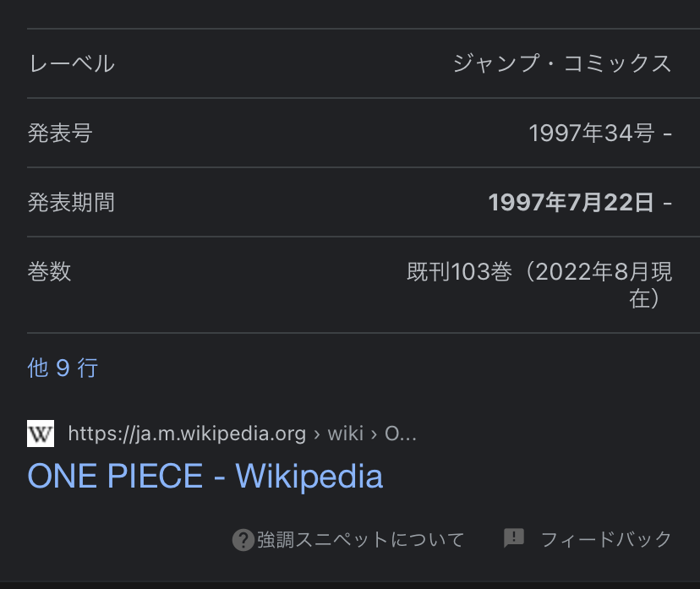Select the 巻数 row label

click(x=50, y=271)
